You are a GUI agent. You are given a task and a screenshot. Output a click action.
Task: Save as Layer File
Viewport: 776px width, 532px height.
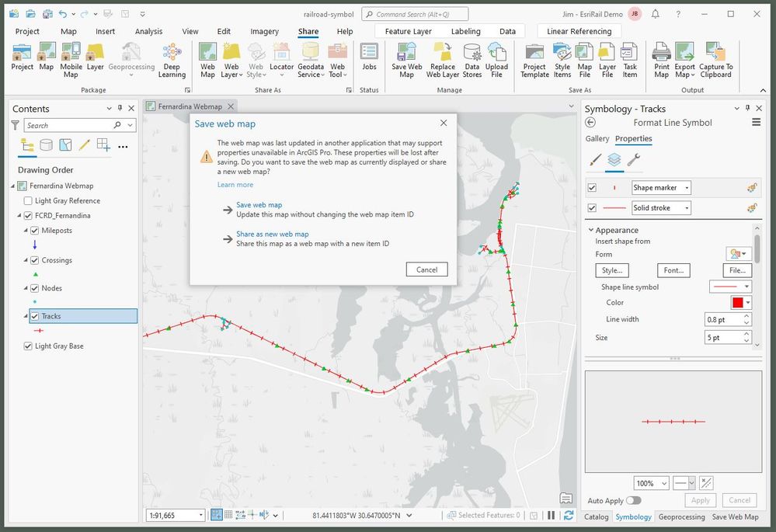click(607, 60)
